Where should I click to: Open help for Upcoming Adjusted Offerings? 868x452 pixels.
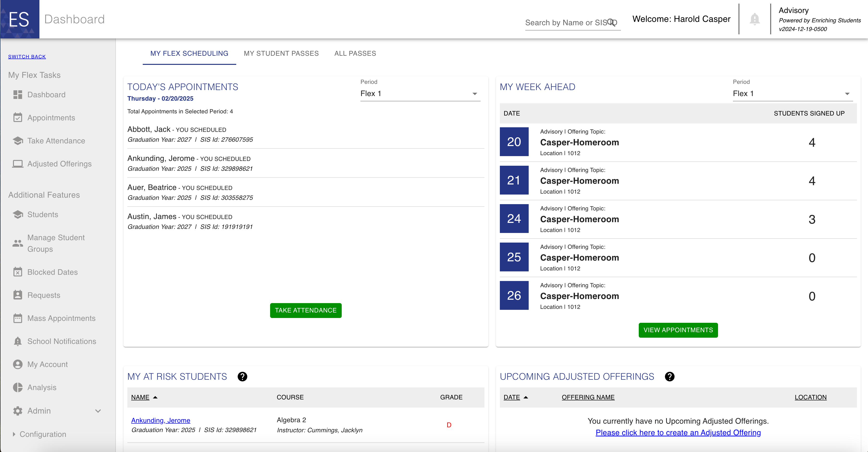tap(670, 377)
